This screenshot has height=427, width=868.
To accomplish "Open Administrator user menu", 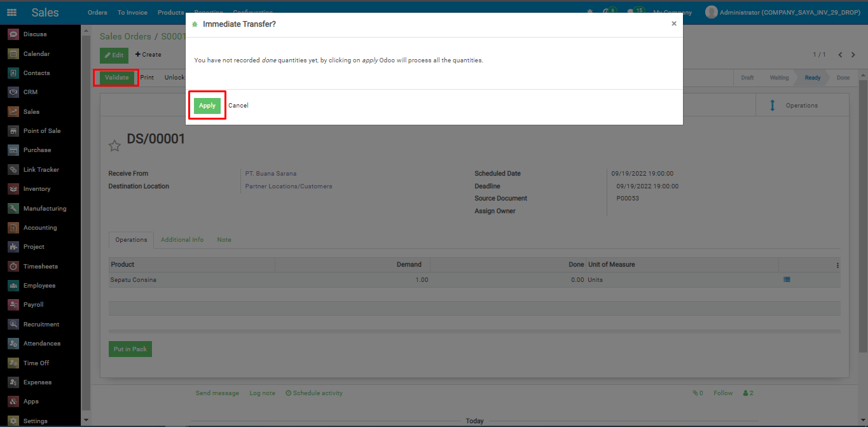I will pyautogui.click(x=783, y=13).
